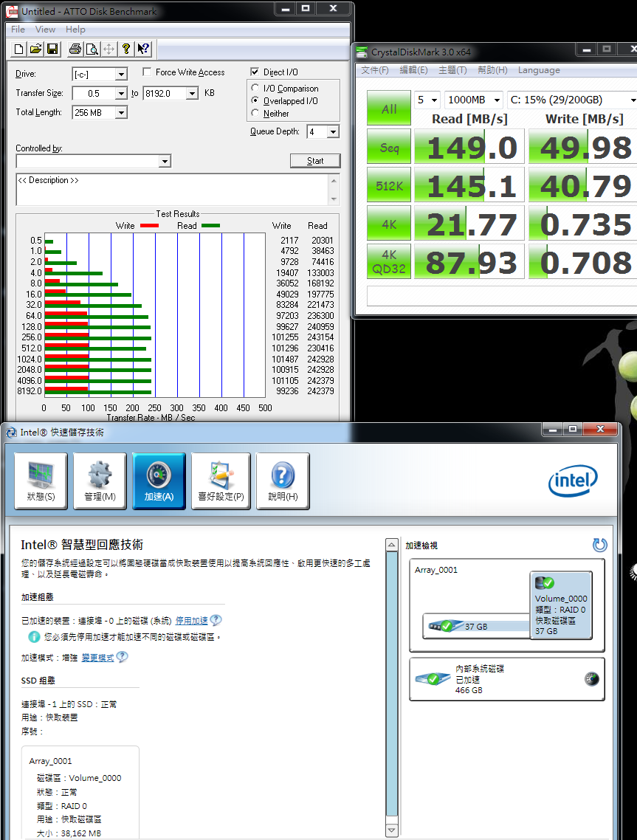Click the help icon next to 變更模式
The height and width of the screenshot is (840, 637).
pyautogui.click(x=122, y=657)
